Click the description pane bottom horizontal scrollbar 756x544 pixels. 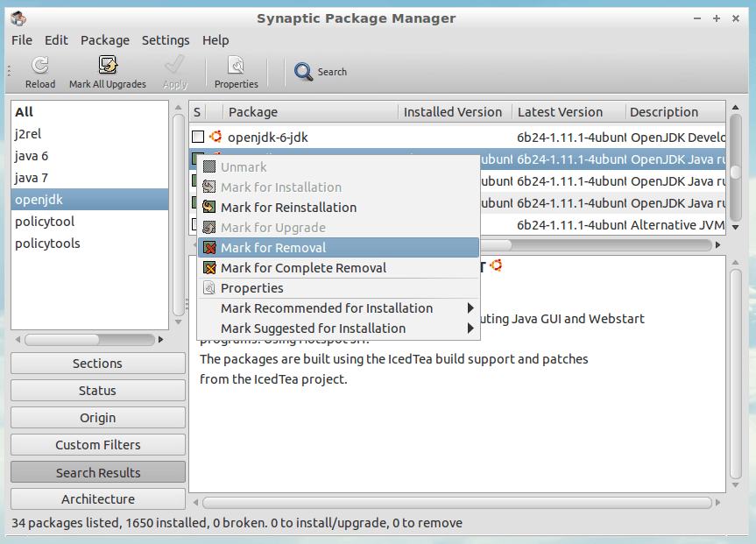457,503
